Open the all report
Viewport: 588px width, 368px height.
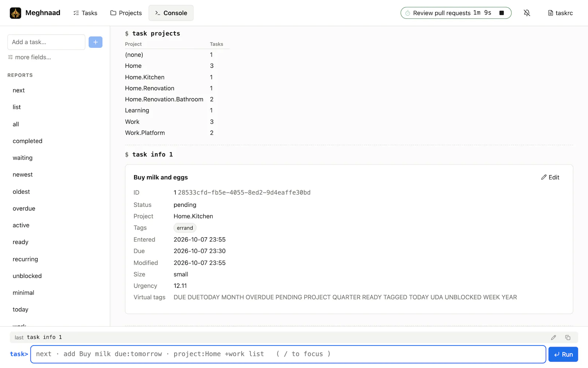(16, 124)
